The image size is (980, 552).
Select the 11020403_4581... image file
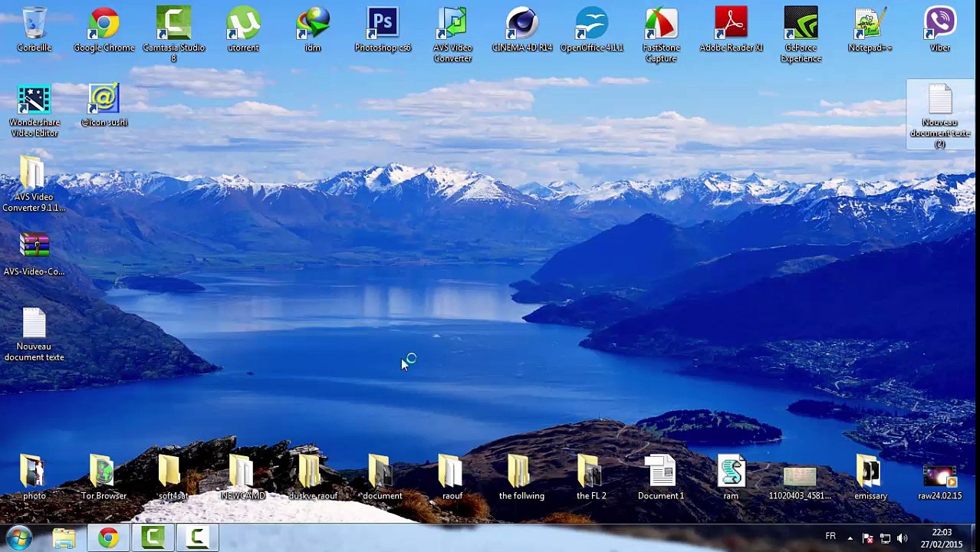[800, 483]
